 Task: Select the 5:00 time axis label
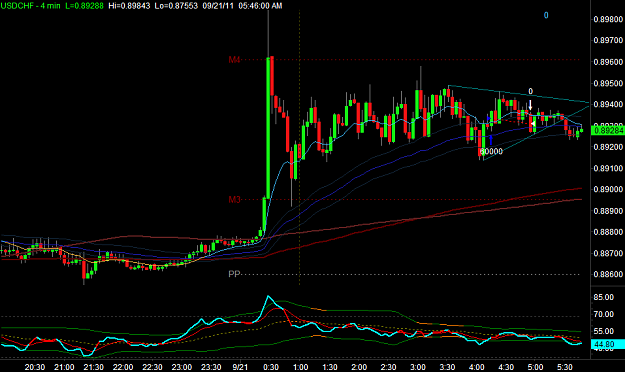click(x=535, y=367)
